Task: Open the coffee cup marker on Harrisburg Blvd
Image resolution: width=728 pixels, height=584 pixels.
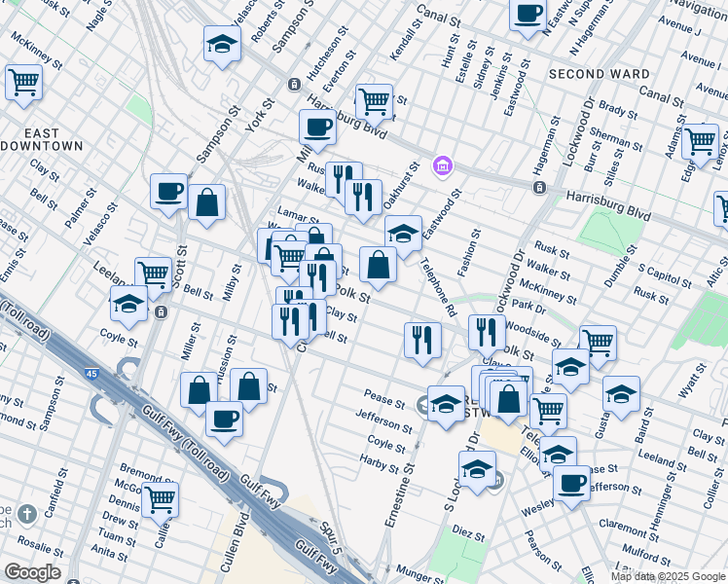Action: (x=317, y=130)
